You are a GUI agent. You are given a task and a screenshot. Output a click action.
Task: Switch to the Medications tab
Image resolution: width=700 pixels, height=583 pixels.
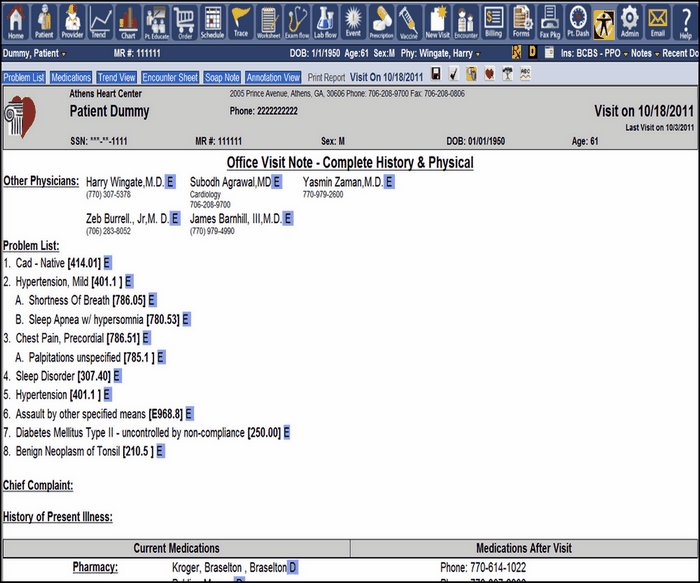coord(71,77)
